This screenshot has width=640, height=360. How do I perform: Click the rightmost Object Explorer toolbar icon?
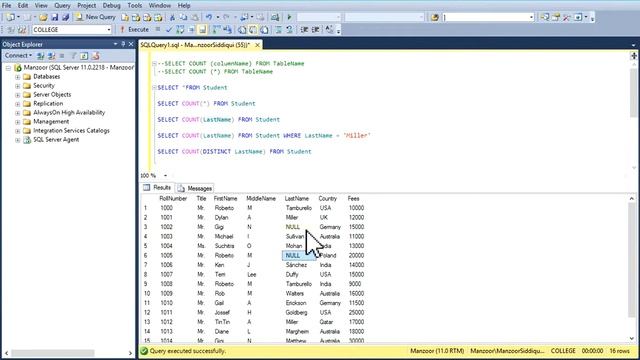click(96, 56)
